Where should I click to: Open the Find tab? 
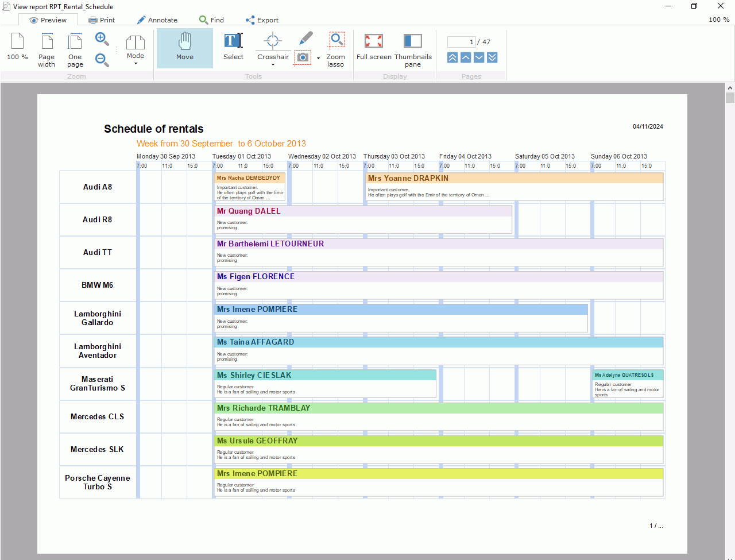211,20
